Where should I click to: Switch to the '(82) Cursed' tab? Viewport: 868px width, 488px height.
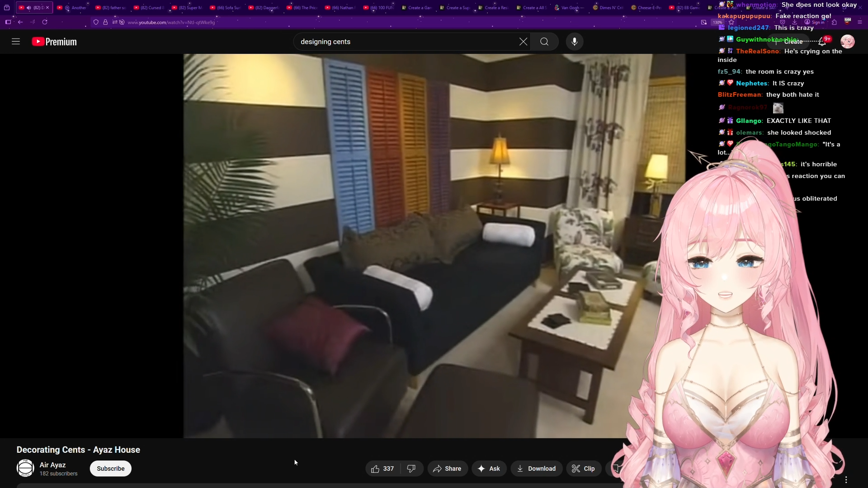(149, 8)
